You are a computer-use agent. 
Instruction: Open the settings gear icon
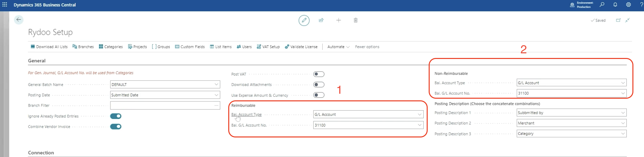point(628,5)
